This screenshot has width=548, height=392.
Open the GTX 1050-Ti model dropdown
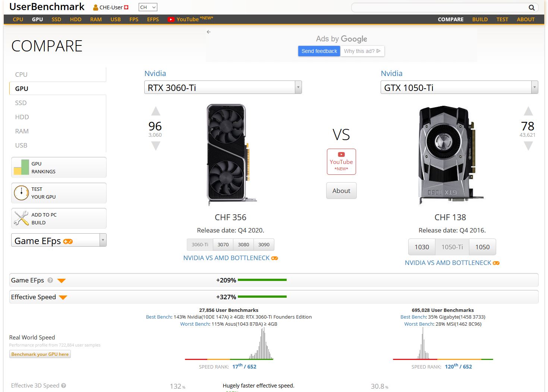tap(534, 88)
